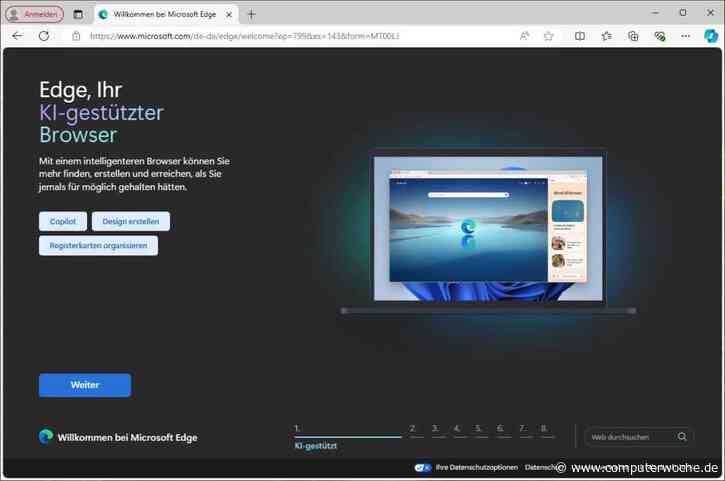
Task: Open Browser essentials heart icon
Action: coord(660,36)
